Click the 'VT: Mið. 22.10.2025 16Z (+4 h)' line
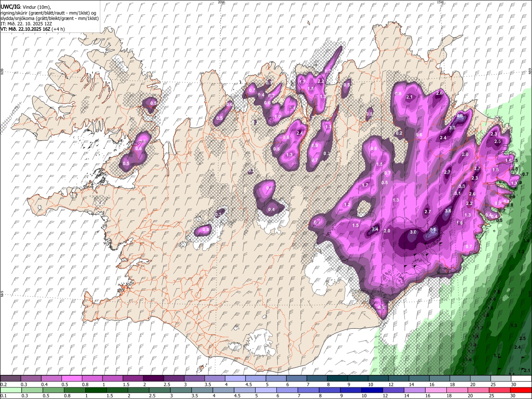Viewport: 532px width, 399px height. click(x=33, y=29)
